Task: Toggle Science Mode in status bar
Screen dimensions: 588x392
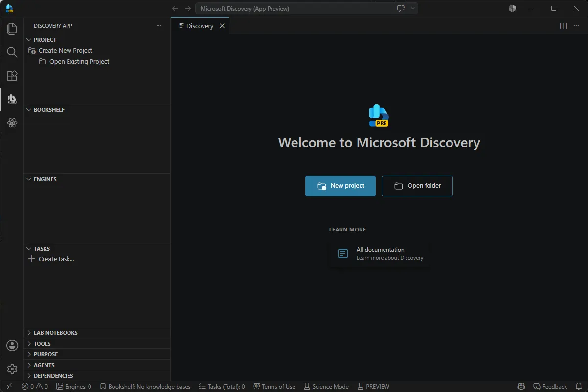Action: tap(326, 386)
